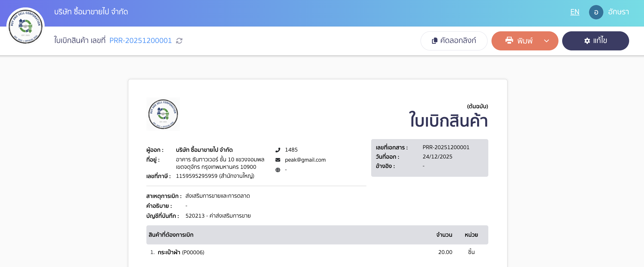This screenshot has width=644, height=267.
Task: Click the envelope icon beside the email
Action: click(x=278, y=160)
